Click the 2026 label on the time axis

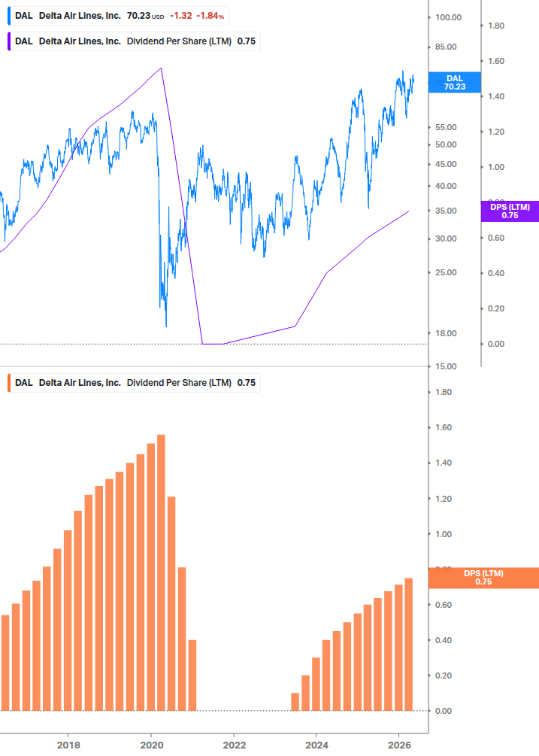[x=400, y=745]
